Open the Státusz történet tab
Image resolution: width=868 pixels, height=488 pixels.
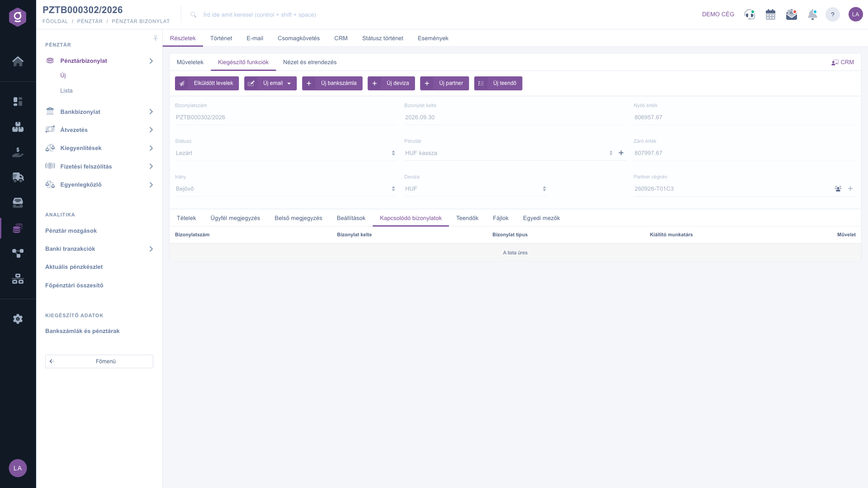(382, 38)
